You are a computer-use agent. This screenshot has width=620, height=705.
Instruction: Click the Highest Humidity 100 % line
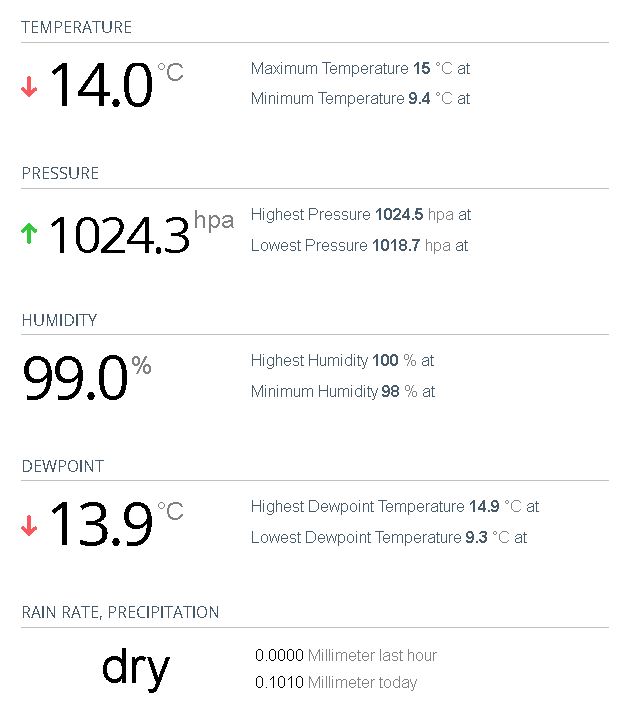point(342,360)
